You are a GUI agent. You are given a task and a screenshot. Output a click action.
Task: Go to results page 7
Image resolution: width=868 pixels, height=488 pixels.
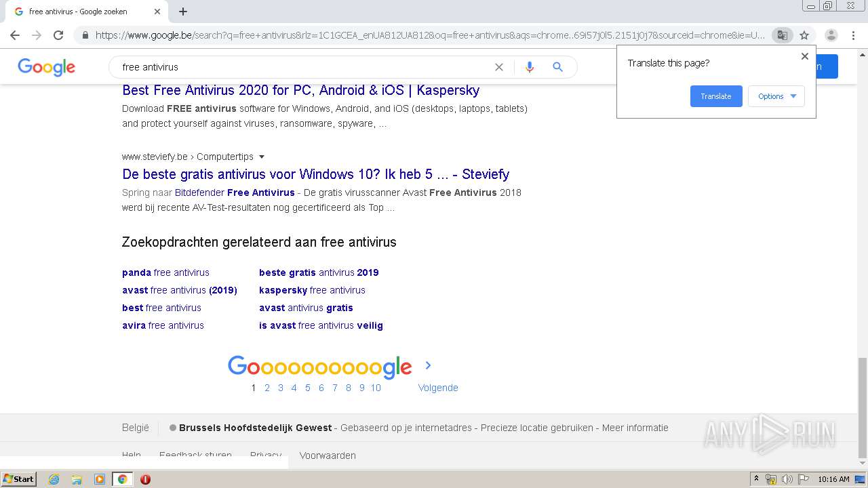point(335,388)
